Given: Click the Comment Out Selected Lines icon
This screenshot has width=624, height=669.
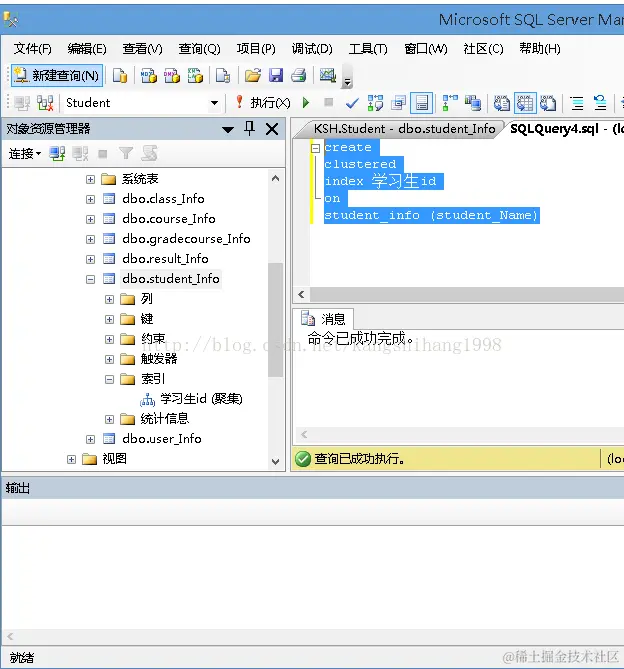Looking at the screenshot, I should [x=577, y=103].
